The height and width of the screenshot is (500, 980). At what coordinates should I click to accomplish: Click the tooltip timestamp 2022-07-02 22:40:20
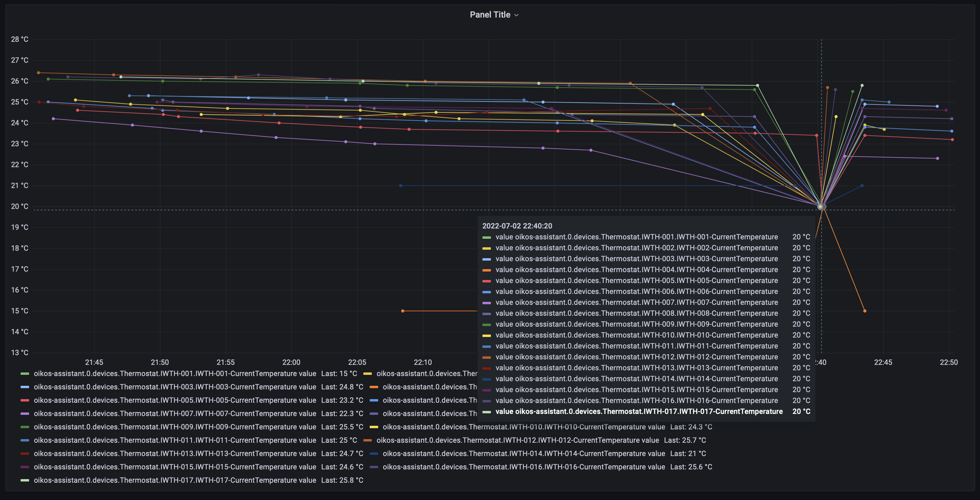click(x=517, y=226)
